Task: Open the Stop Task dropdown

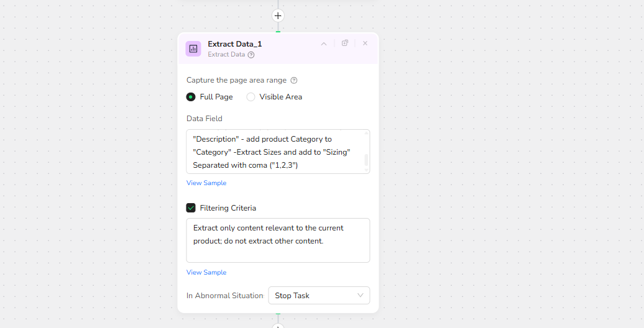Action: click(319, 296)
